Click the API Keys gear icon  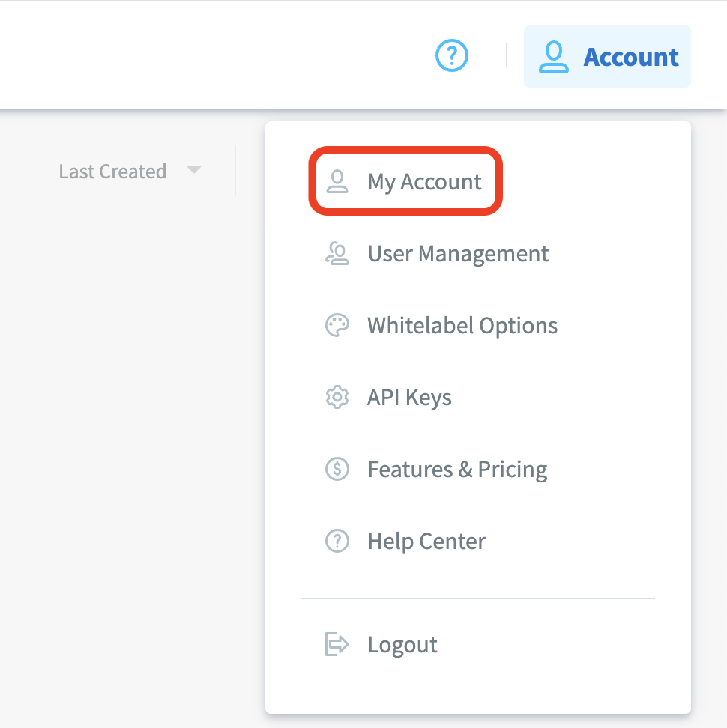(337, 398)
